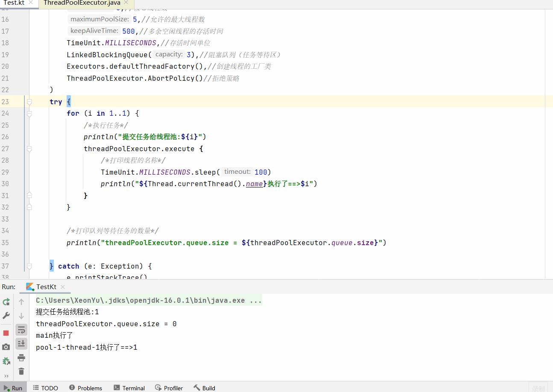
Task: Open the Build tool window
Action: (x=204, y=388)
